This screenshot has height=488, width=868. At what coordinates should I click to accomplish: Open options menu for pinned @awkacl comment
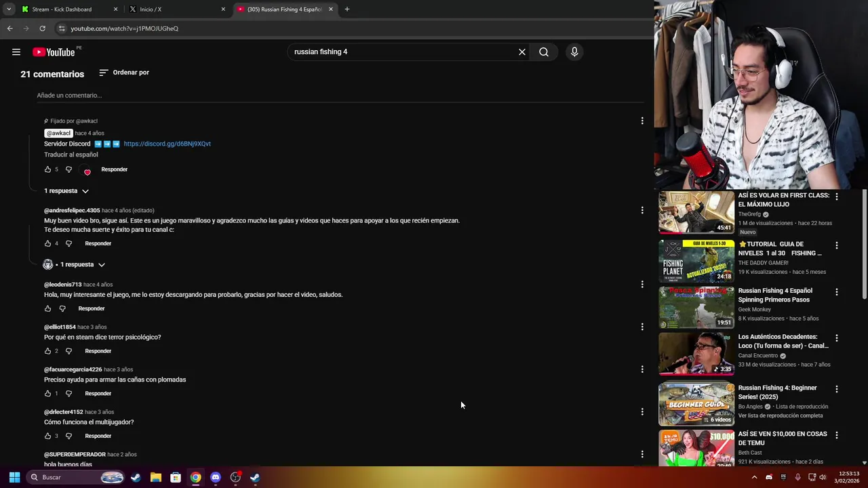(x=642, y=121)
